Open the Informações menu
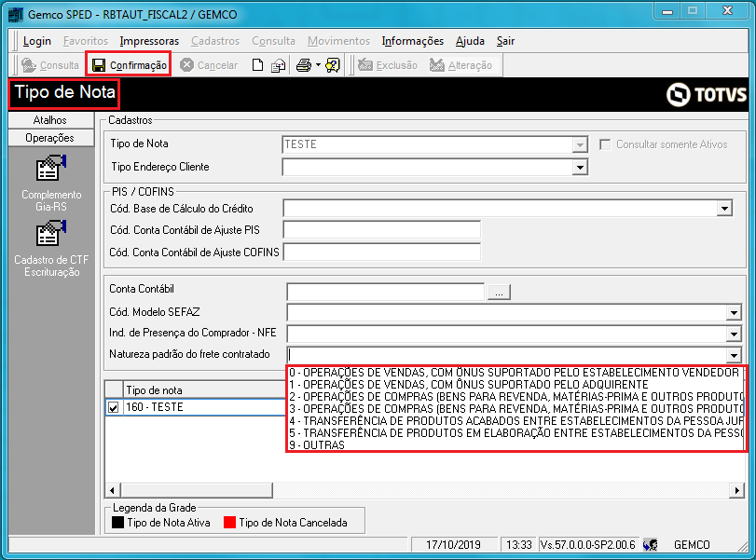This screenshot has height=560, width=756. tap(413, 41)
